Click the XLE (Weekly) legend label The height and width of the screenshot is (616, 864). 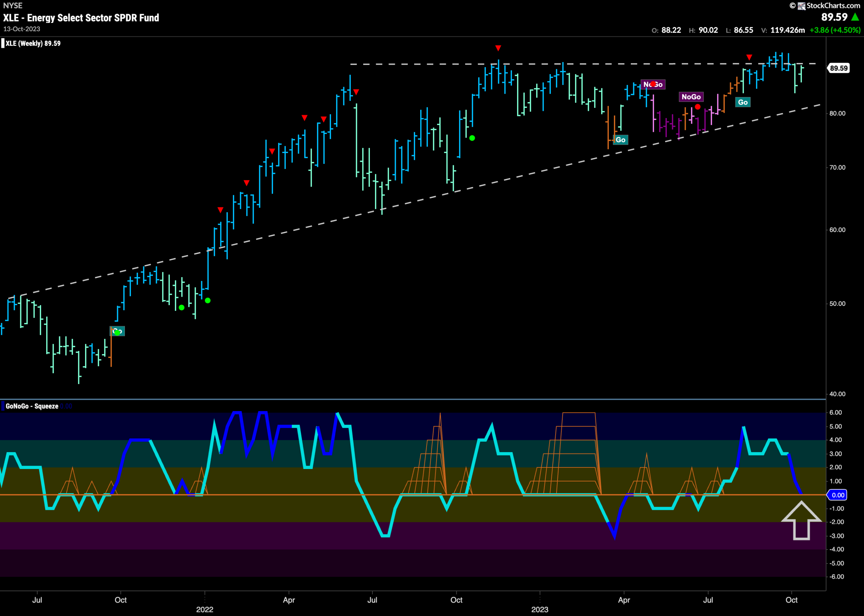click(33, 43)
